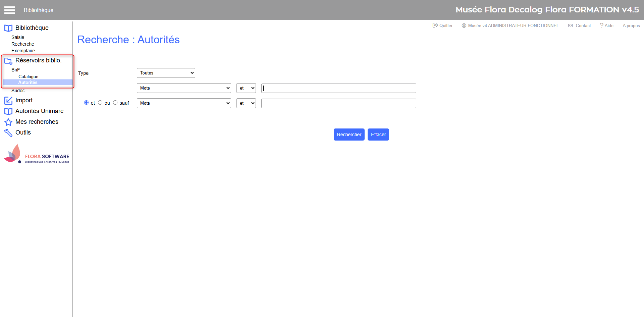The image size is (644, 317).
Task: Focus the first search text field
Action: tap(338, 88)
